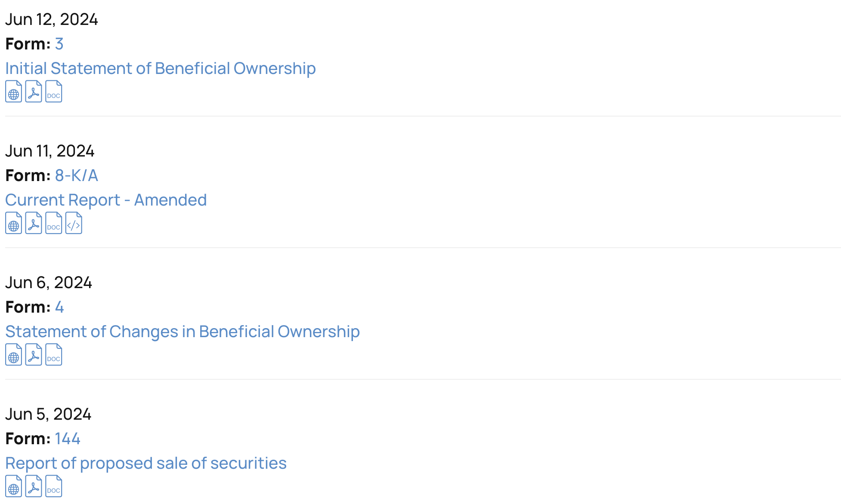Screen dimensions: 841x504
Task: Click the 8-K/A form type link
Action: (x=77, y=175)
